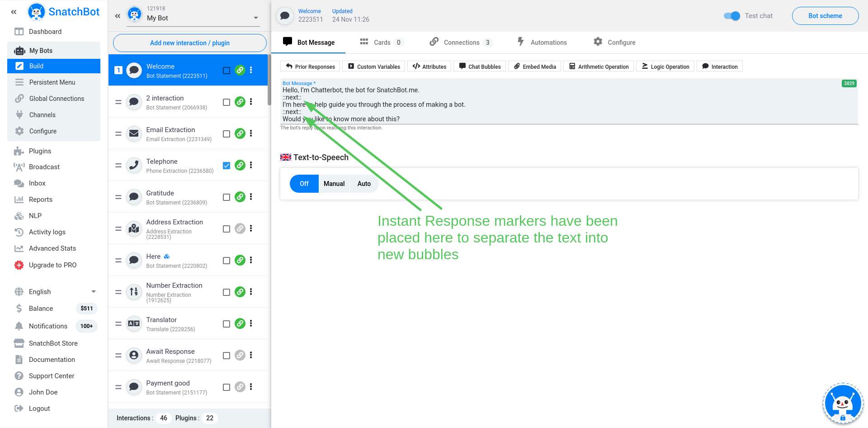Click the SnatchBot Store shop icon

(x=19, y=343)
